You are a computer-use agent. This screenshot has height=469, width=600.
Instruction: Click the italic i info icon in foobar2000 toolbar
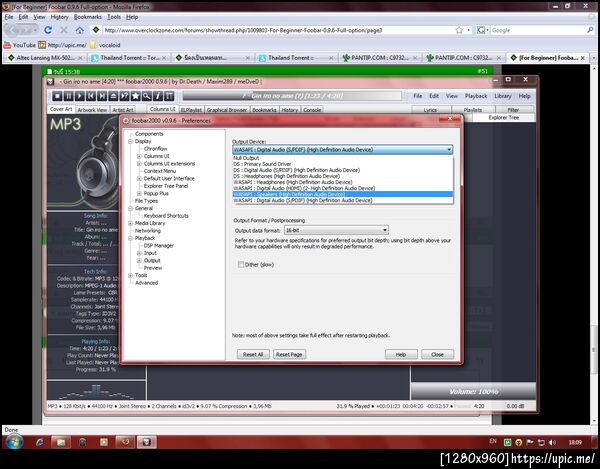coord(158,96)
